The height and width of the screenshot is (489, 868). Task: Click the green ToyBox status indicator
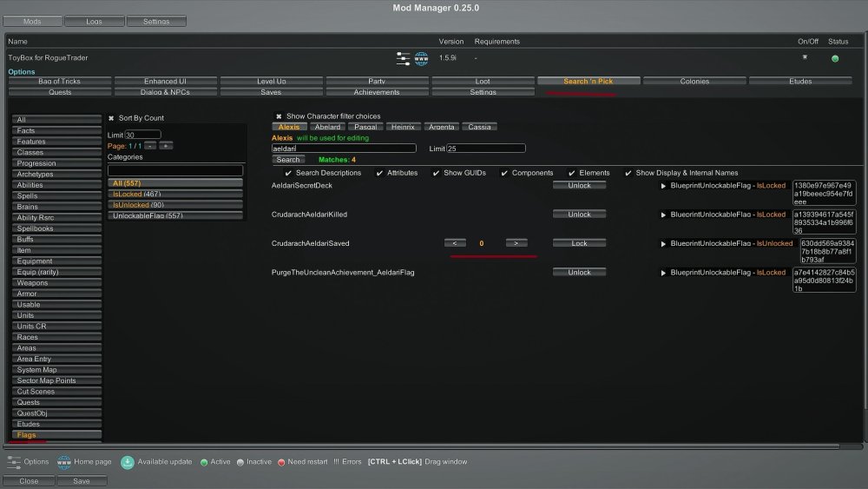pos(835,58)
